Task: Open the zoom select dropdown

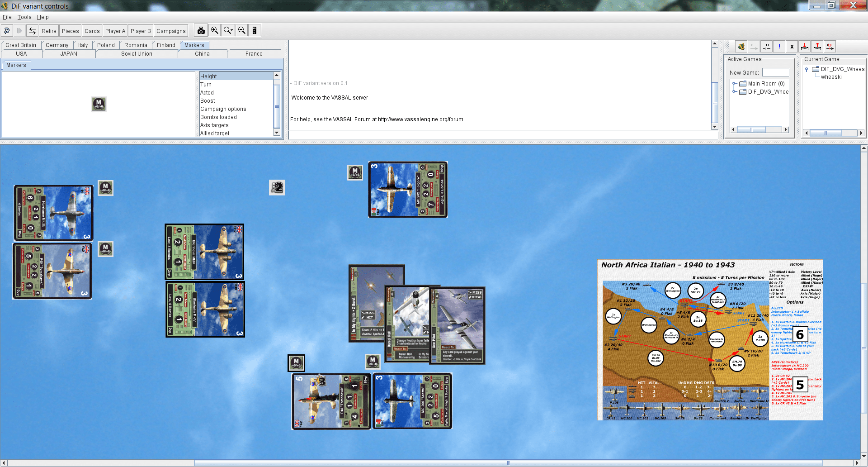Action: click(x=228, y=30)
